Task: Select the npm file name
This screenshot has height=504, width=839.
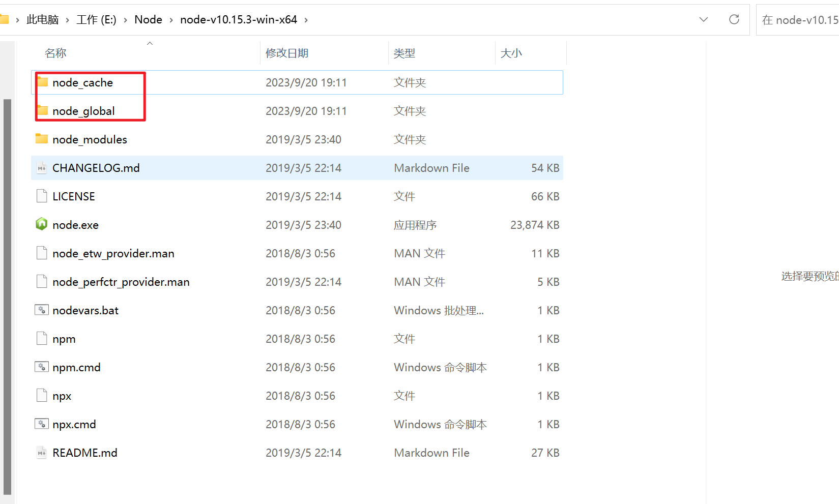Action: 64,339
